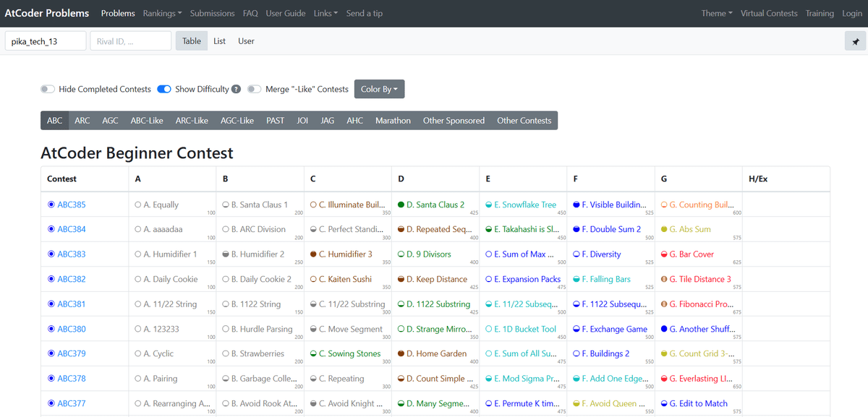Select the List view tab
Viewport: 868px width, 417px height.
pyautogui.click(x=219, y=41)
